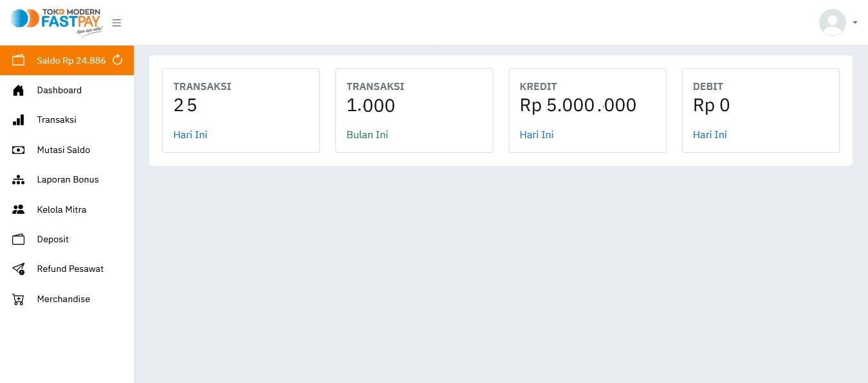868x383 pixels.
Task: Open Hari Ini under the KREDIT card
Action: click(x=536, y=134)
